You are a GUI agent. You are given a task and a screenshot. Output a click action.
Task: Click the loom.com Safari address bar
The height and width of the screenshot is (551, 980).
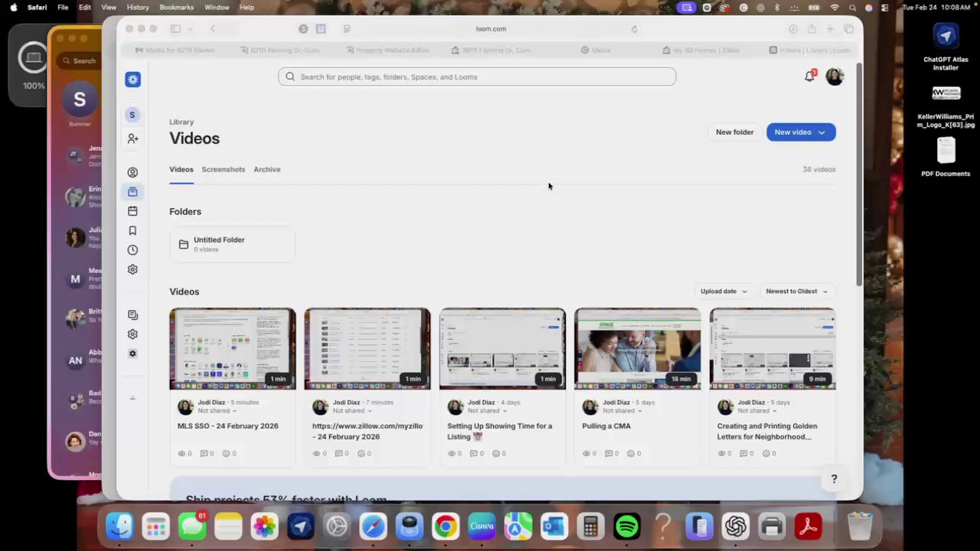click(x=491, y=29)
